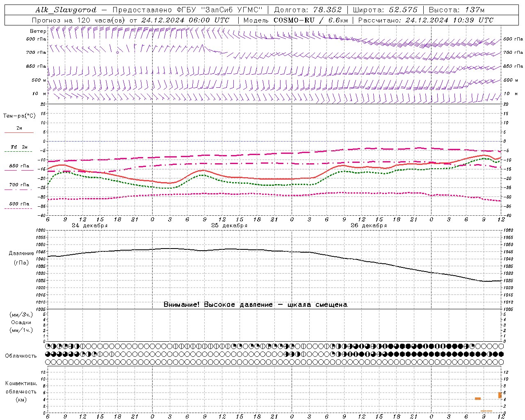Click the Конвективн. convective cloud label
The height and width of the screenshot is (420, 525).
[21, 383]
